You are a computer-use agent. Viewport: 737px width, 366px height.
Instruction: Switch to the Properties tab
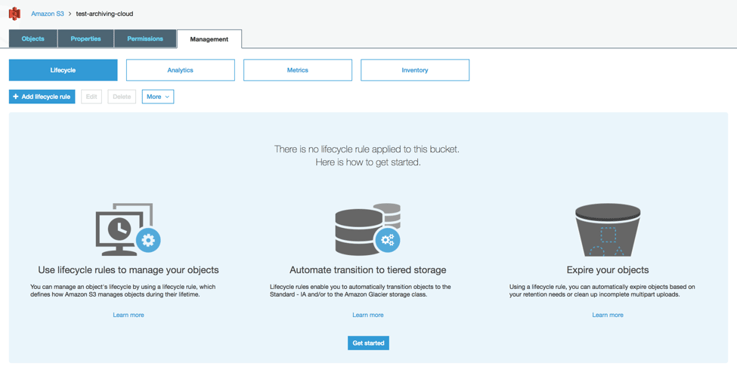[86, 39]
